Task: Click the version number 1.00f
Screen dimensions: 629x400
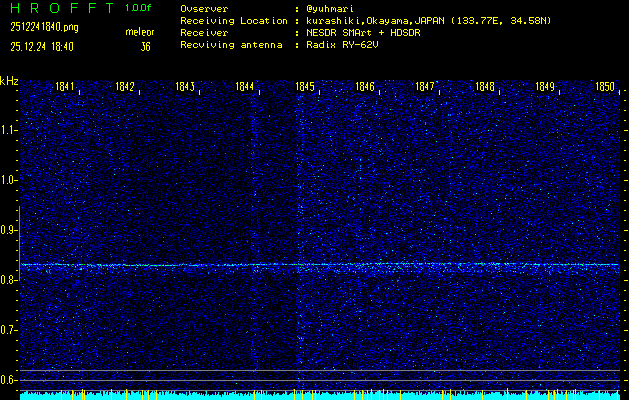Action: 138,8
